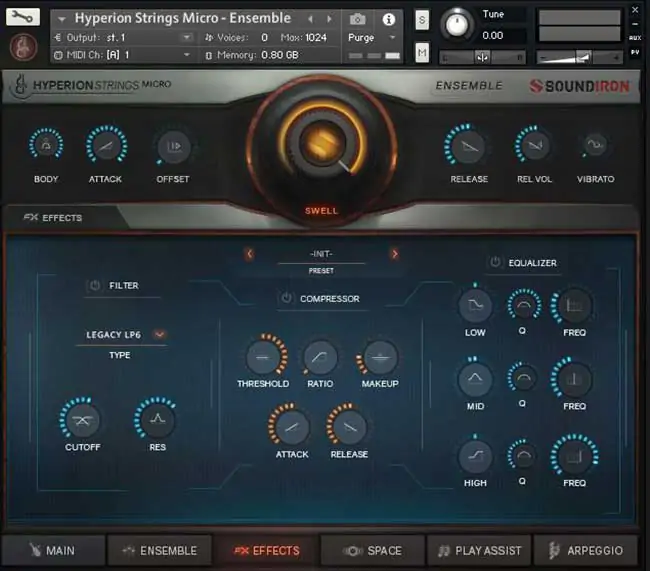Click the Offset knob
The image size is (650, 571).
[173, 146]
